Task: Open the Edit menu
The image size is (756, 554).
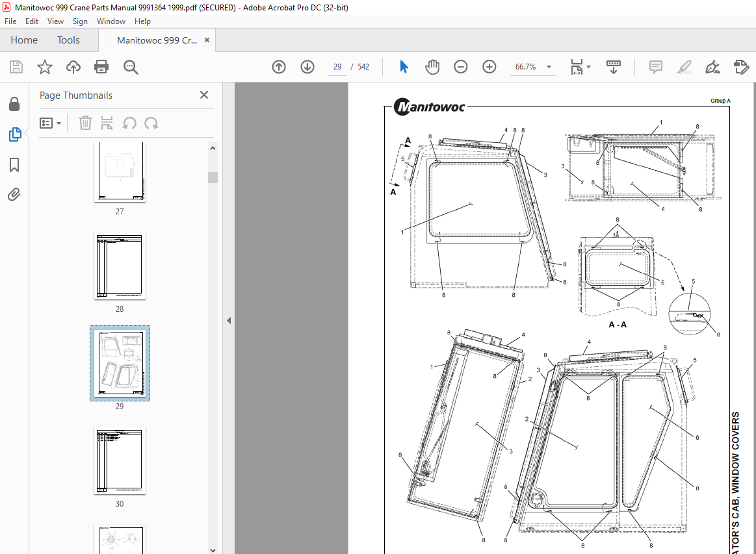Action: coord(32,21)
